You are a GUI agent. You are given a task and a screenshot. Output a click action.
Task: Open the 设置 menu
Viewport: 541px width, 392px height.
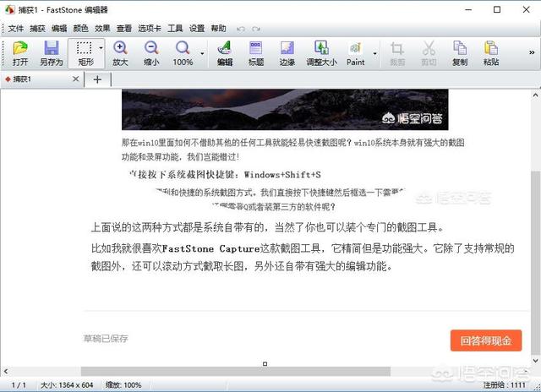point(197,29)
